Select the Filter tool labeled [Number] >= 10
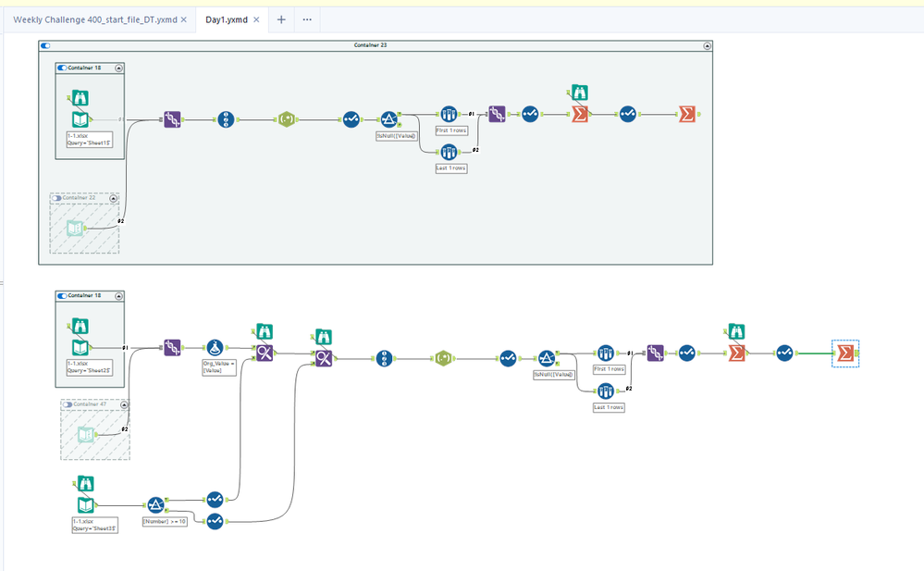This screenshot has width=924, height=571. 155,505
